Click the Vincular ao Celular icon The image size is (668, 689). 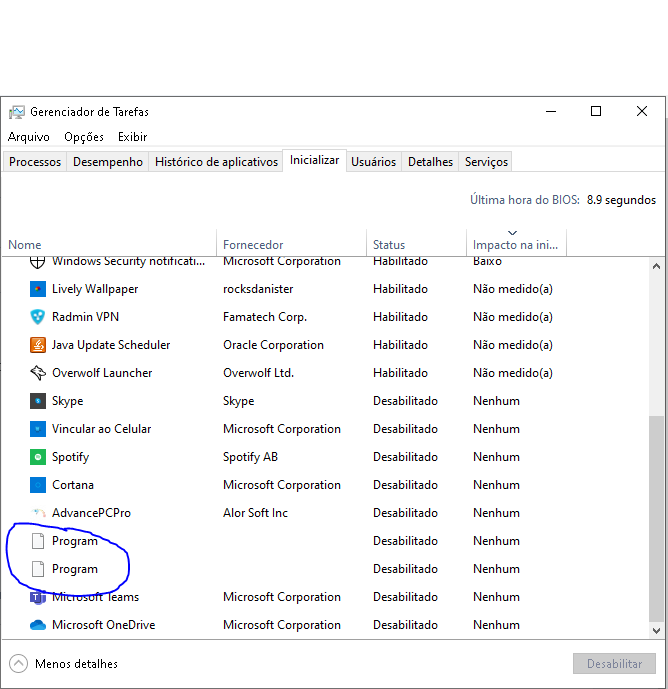click(x=38, y=429)
